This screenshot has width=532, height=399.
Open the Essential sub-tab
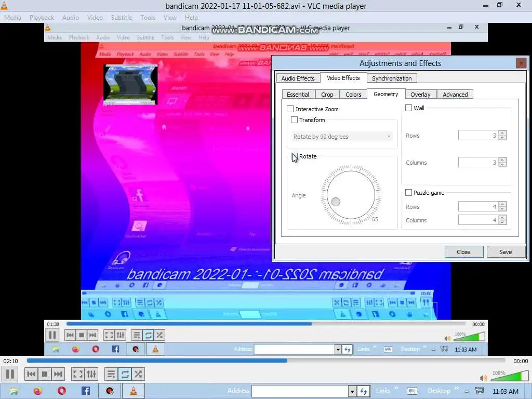tap(298, 95)
